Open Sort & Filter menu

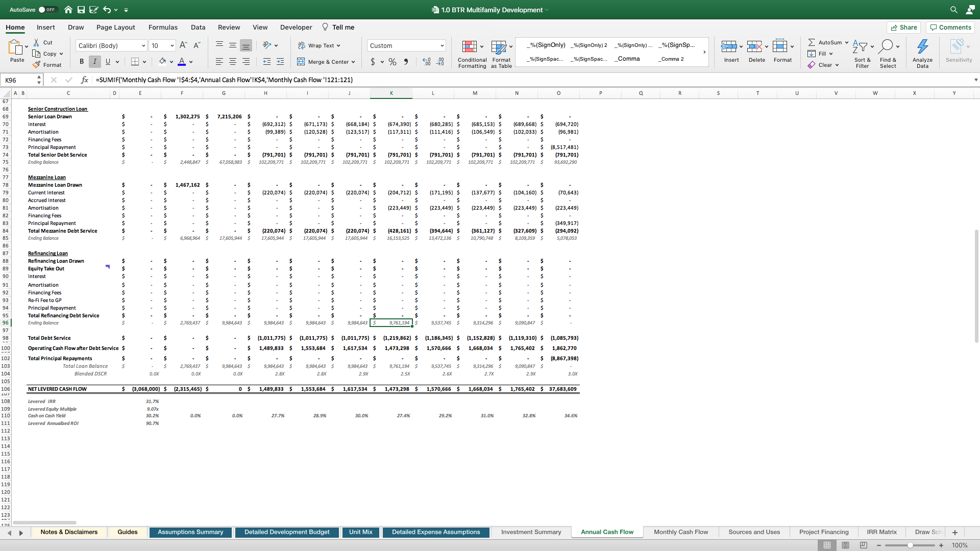[x=863, y=54]
